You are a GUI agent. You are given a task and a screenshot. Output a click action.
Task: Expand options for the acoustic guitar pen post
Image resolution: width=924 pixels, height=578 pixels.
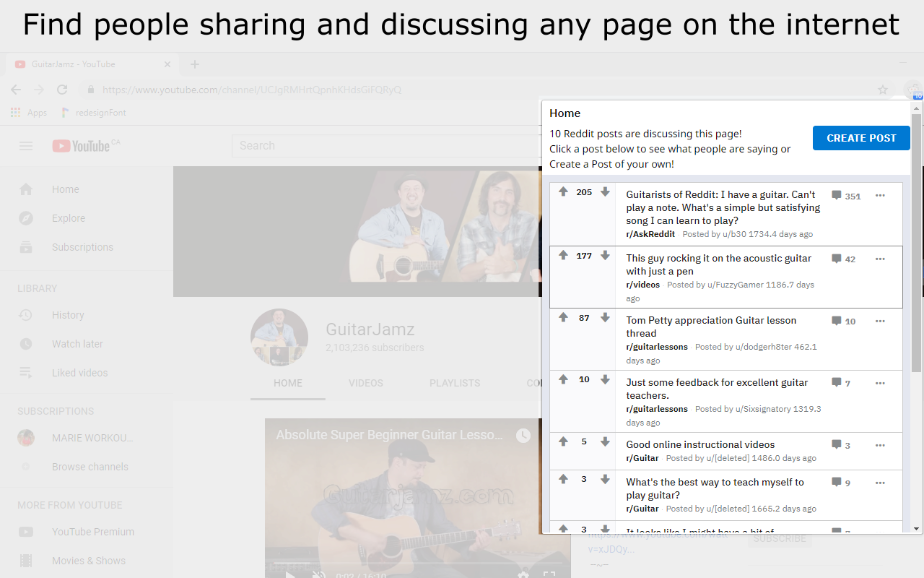point(880,259)
